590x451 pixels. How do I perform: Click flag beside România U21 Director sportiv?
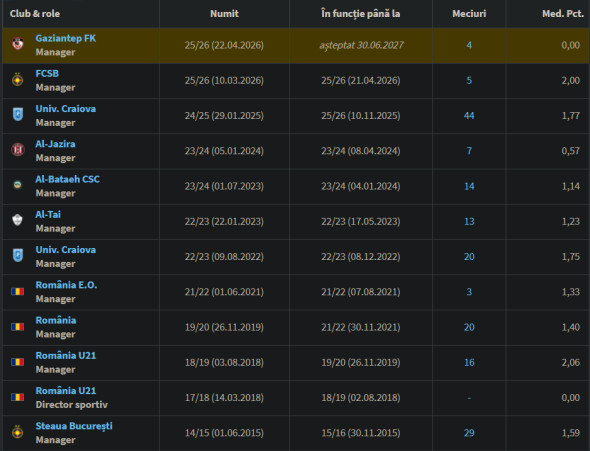click(18, 397)
